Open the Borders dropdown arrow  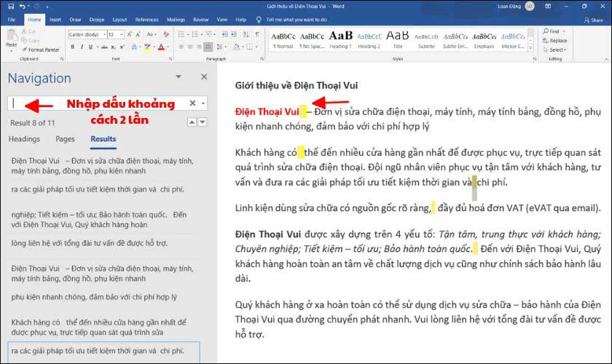256,47
